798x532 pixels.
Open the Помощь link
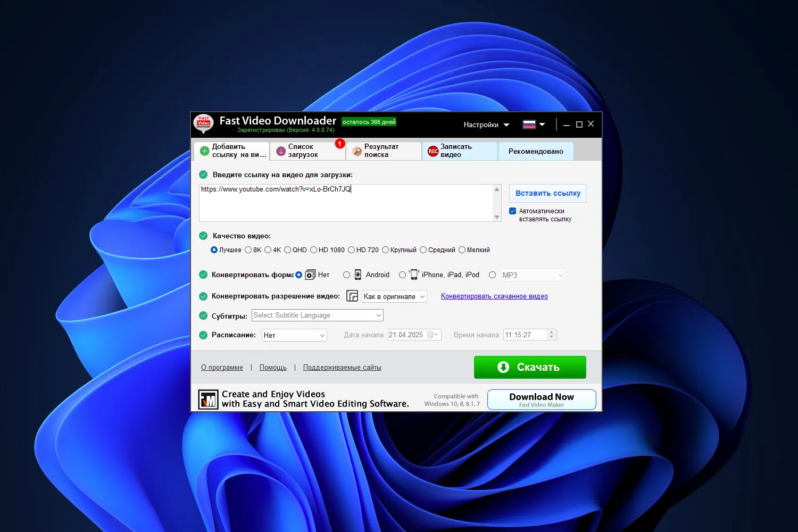[273, 368]
